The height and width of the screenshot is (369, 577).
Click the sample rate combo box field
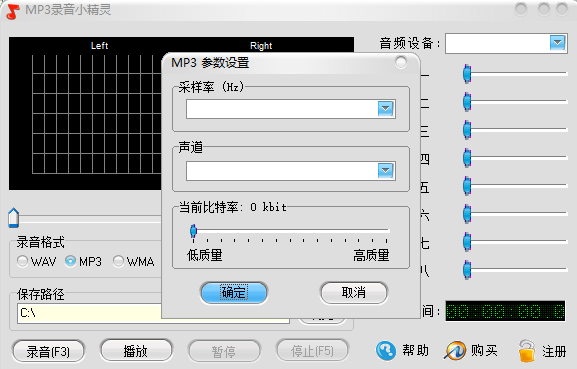tap(291, 109)
